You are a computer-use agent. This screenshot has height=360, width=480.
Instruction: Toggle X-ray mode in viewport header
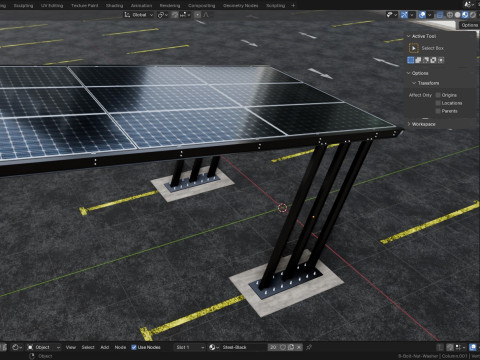point(440,15)
